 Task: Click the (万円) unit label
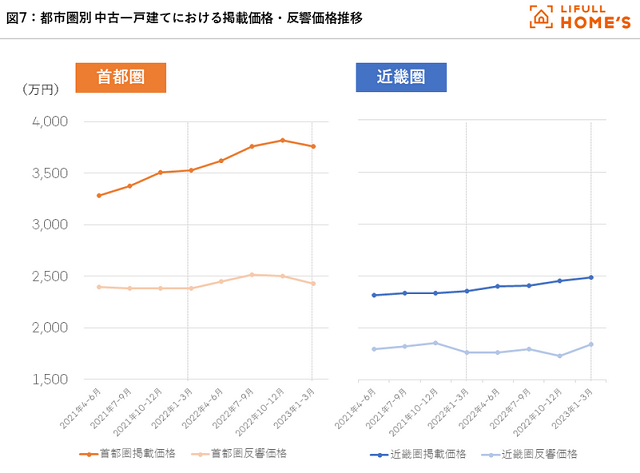click(x=36, y=90)
